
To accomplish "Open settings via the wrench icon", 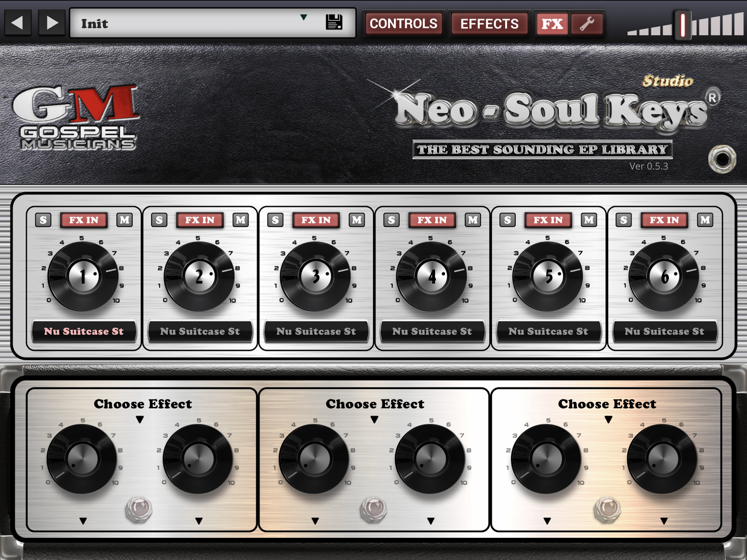I will [x=587, y=24].
